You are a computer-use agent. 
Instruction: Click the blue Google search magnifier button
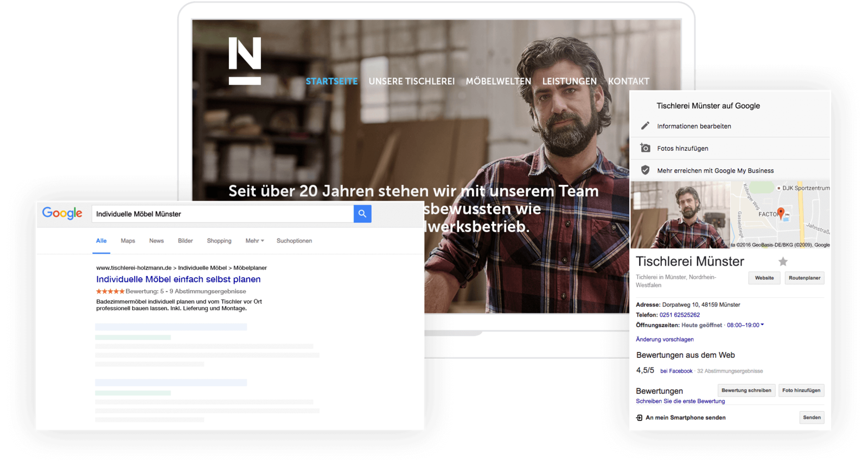pos(362,214)
